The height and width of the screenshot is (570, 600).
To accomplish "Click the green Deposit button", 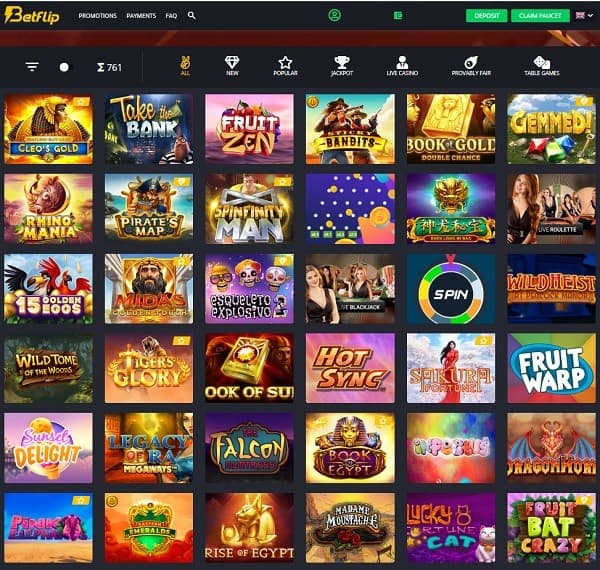I will 486,16.
